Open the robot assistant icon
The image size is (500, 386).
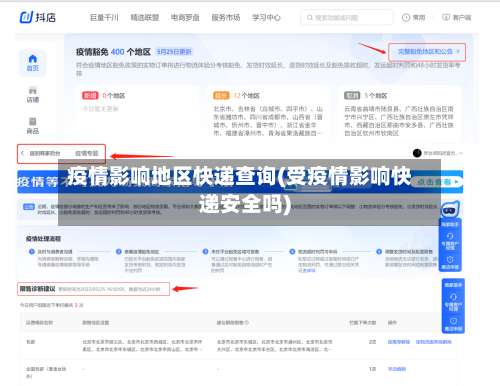(x=450, y=210)
